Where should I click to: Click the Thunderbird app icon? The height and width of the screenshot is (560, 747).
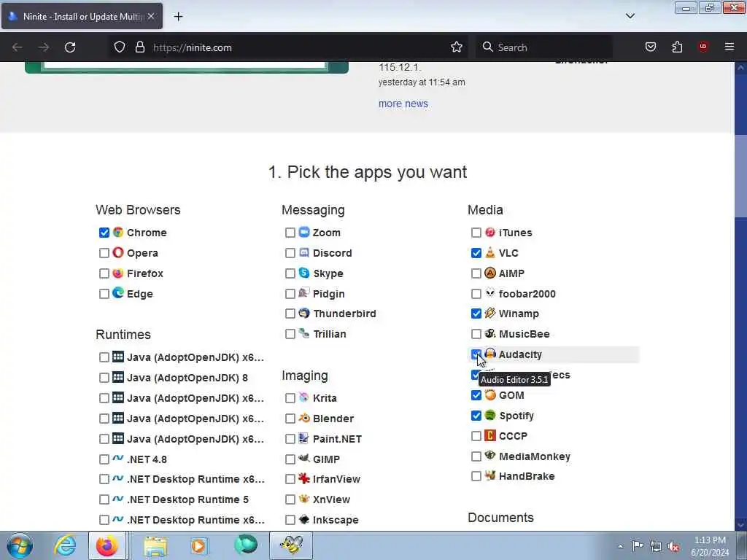pos(304,314)
